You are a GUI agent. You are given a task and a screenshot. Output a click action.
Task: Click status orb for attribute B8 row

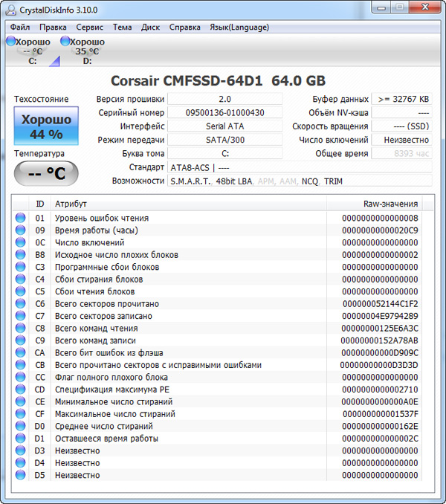coord(20,255)
